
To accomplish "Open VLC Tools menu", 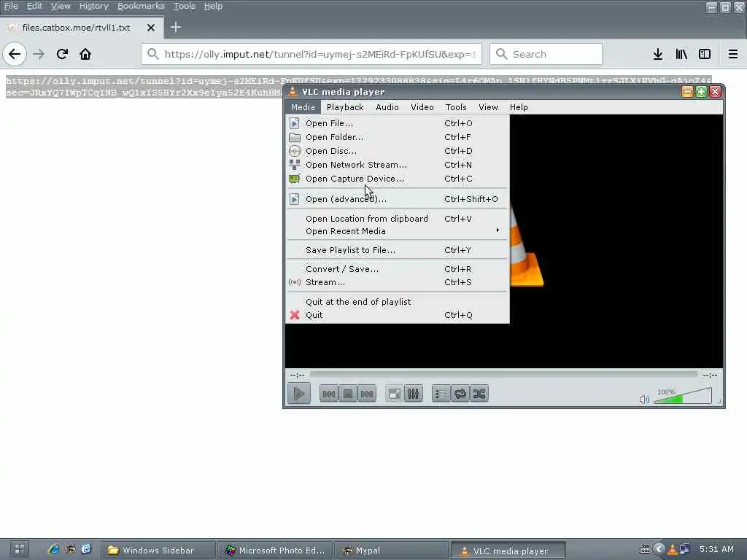I will 456,107.
